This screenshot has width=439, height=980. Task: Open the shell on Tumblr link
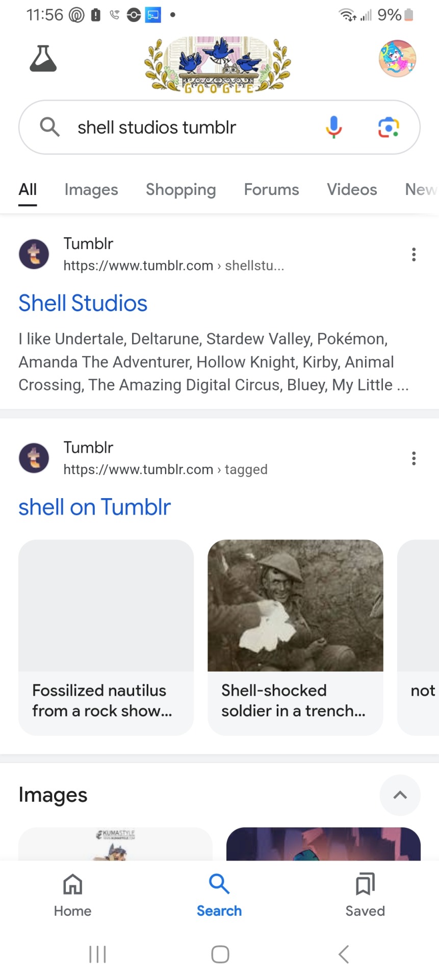coord(94,507)
